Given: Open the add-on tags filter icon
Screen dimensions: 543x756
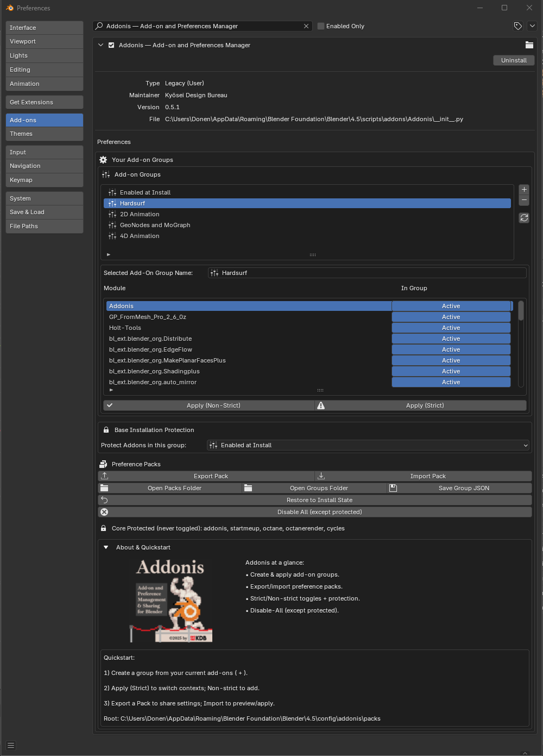Looking at the screenshot, I should point(518,26).
